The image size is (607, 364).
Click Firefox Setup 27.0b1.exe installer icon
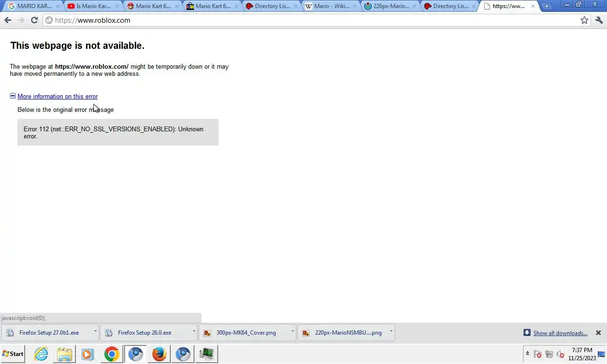[x=10, y=333]
